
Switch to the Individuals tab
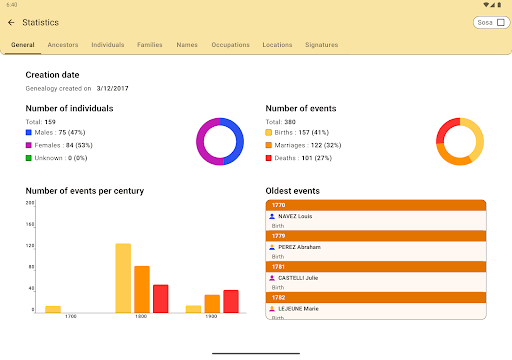tap(108, 45)
